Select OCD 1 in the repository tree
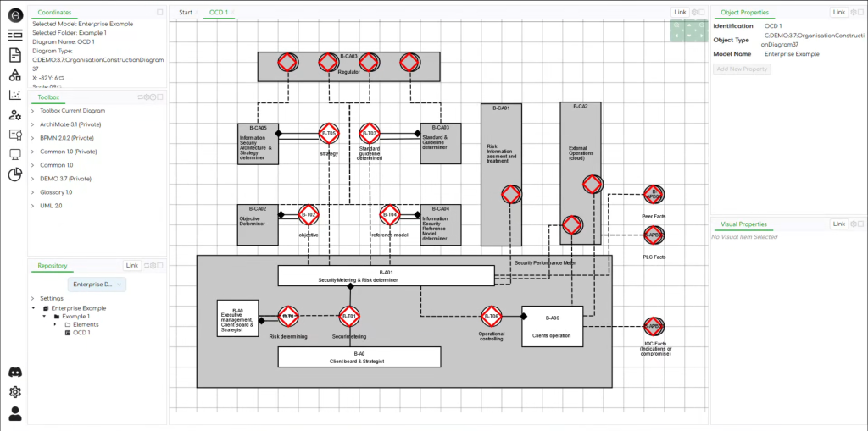This screenshot has height=431, width=868. tap(81, 333)
